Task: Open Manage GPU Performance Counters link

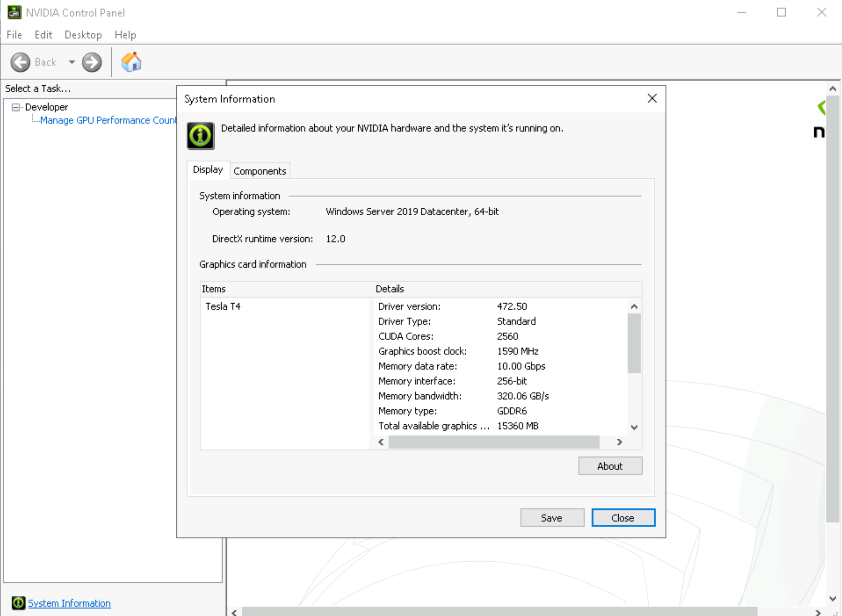Action: click(108, 121)
